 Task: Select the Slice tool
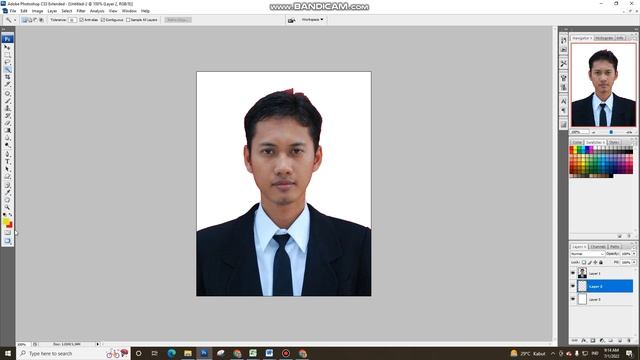[7, 84]
